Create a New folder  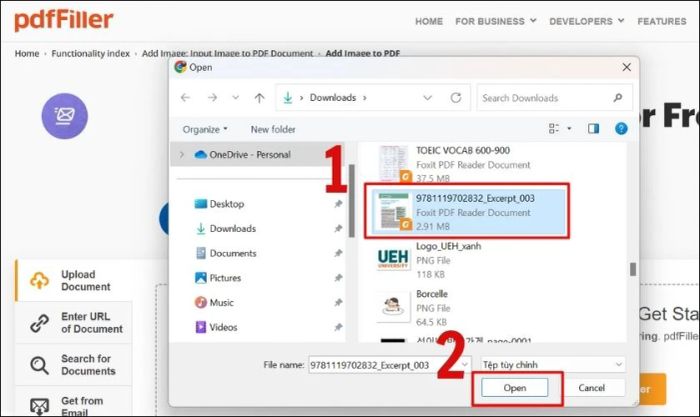tap(273, 129)
